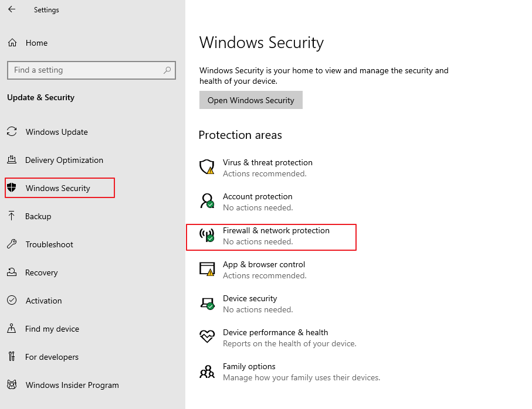Open Windows Update in sidebar
Screen dimensions: 532x409
[x=56, y=132]
